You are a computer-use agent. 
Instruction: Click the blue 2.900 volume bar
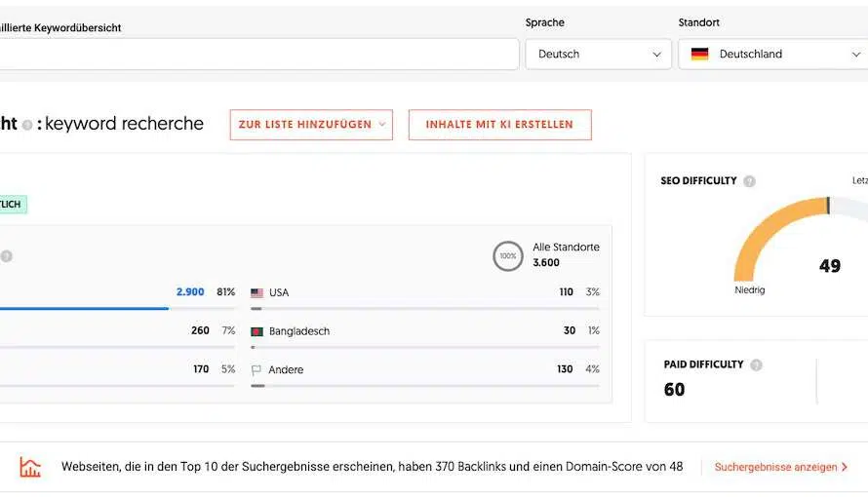tap(84, 309)
